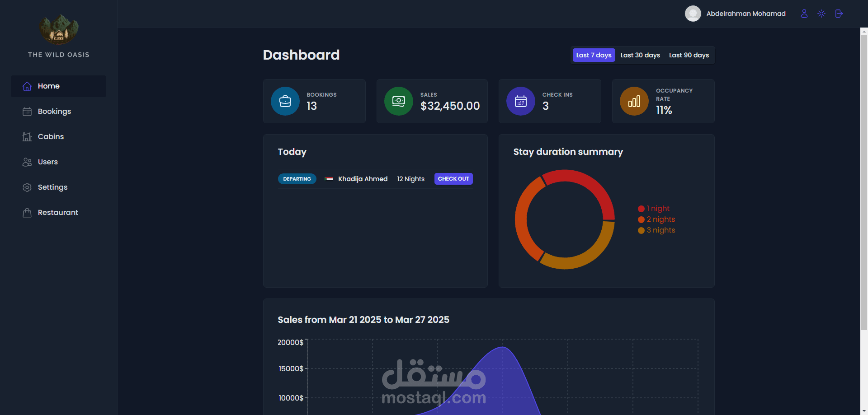Click the 1 night legend label
This screenshot has height=415, width=868.
click(658, 209)
